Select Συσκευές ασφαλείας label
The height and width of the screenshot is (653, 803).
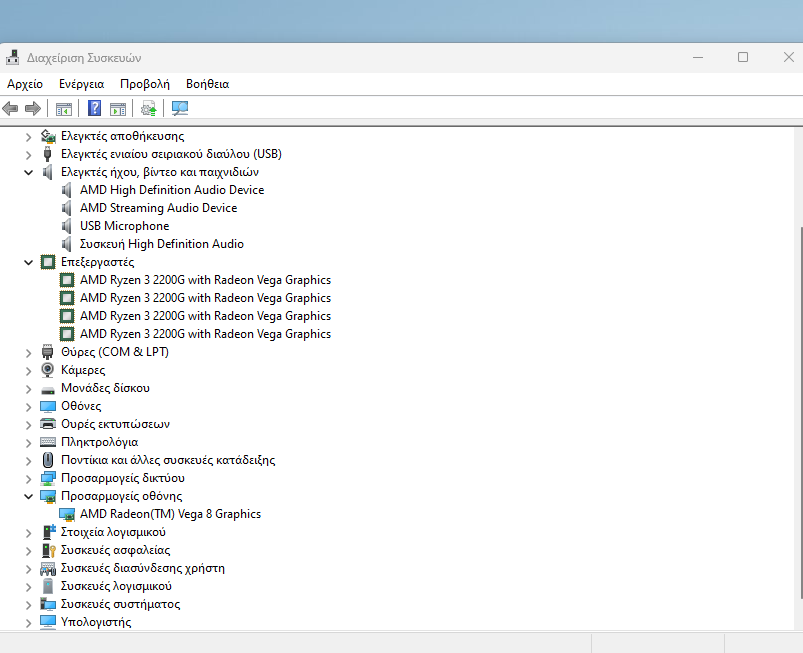tap(116, 550)
